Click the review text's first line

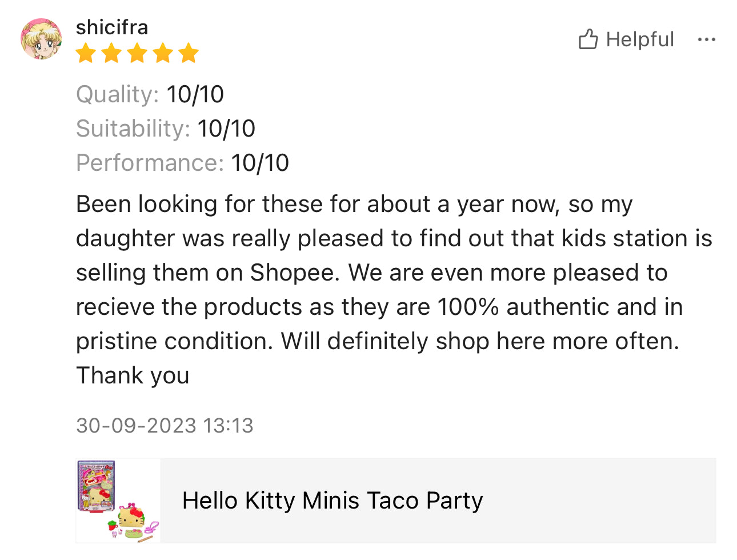(x=354, y=204)
